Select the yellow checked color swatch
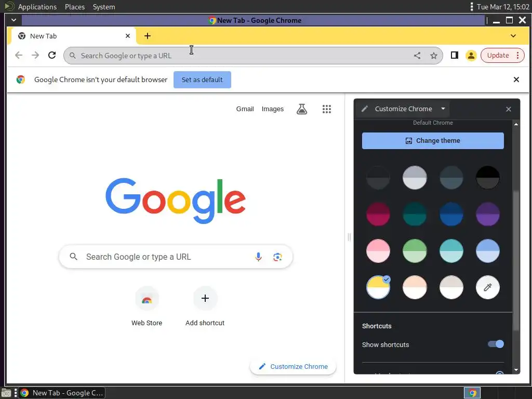532x399 pixels. (378, 287)
